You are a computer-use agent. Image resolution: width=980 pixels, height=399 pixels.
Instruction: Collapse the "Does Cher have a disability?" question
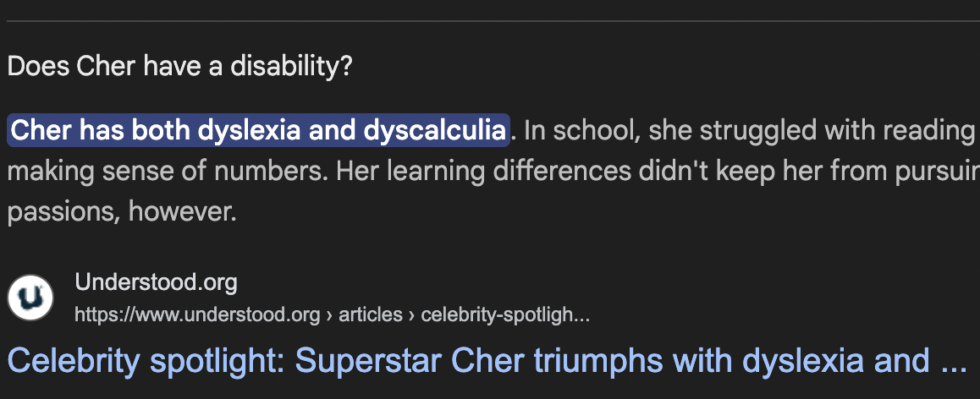coord(179,66)
